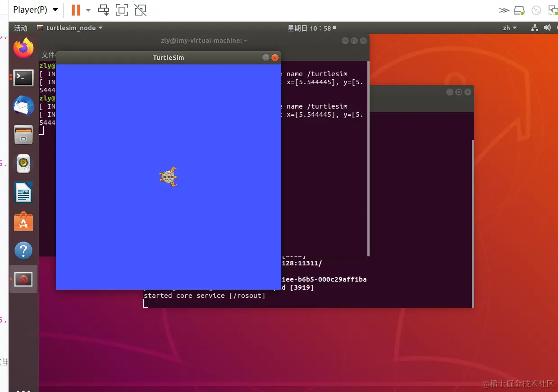This screenshot has height=392, width=558.
Task: Launch Rhythmbox from the dock
Action: [x=23, y=164]
